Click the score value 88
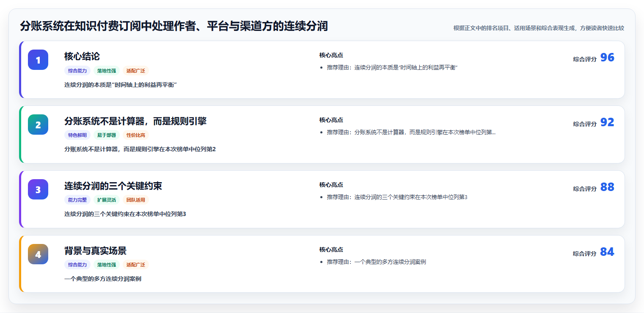The height and width of the screenshot is (313, 644). (x=607, y=187)
